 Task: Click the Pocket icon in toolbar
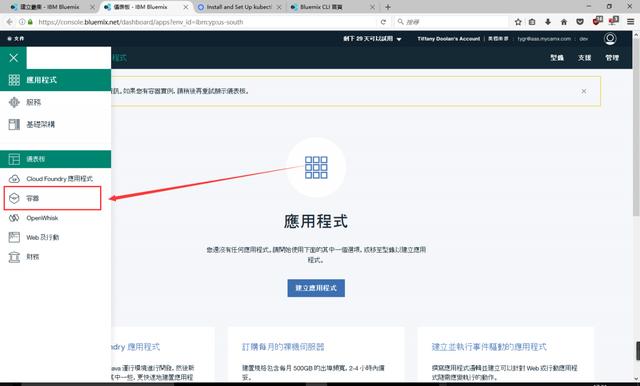[x=580, y=22]
